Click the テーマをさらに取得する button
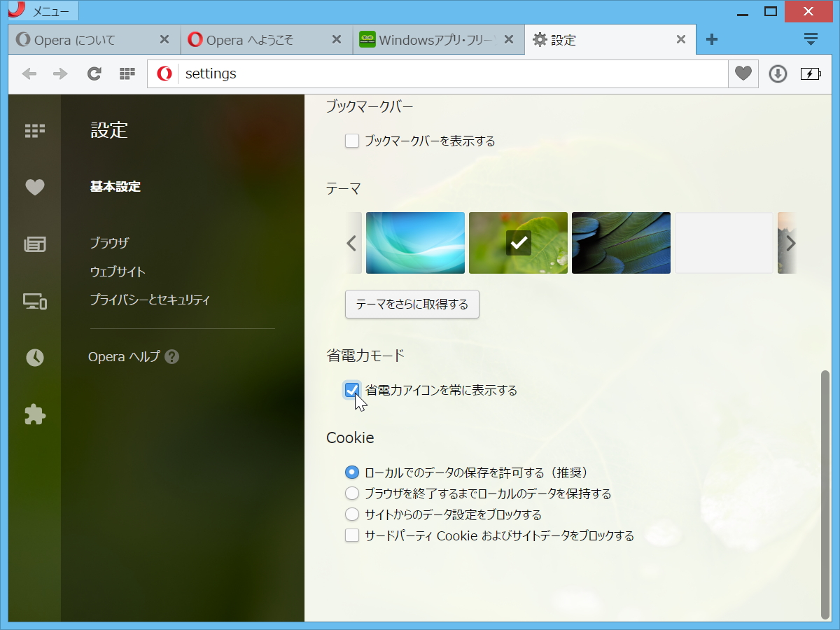Viewport: 840px width, 630px height. [x=412, y=304]
